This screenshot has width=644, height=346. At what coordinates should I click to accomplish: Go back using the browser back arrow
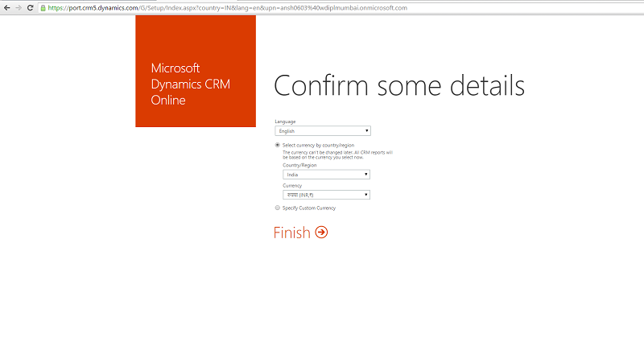7,8
